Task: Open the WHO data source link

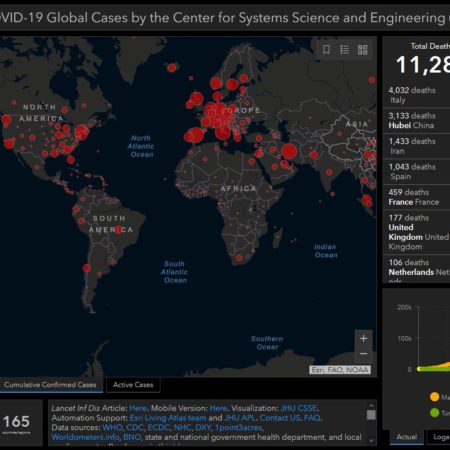Action: pos(112,427)
